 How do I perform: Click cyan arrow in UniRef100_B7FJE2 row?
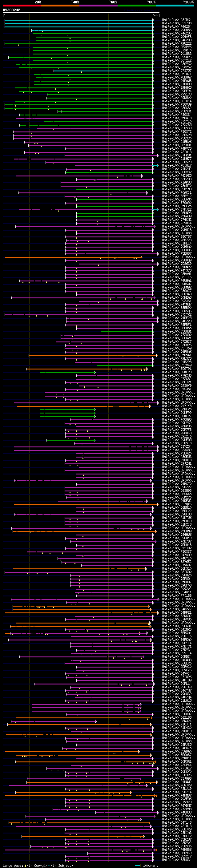155,210
